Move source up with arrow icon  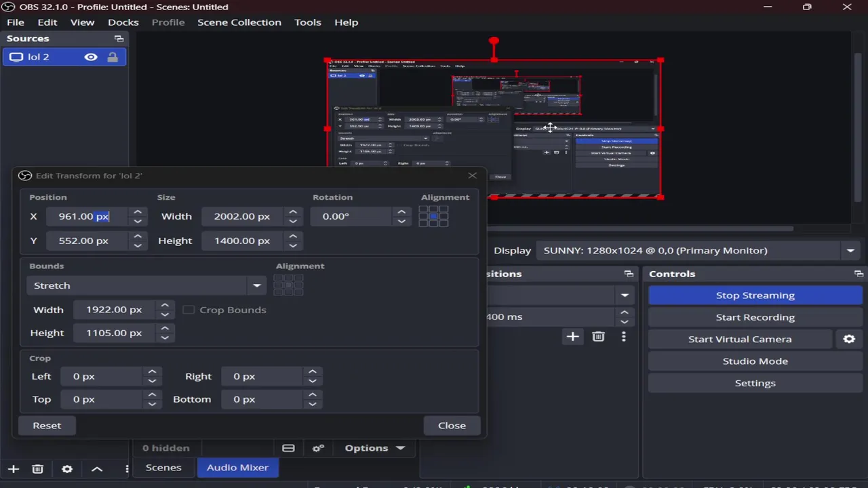pos(97,469)
